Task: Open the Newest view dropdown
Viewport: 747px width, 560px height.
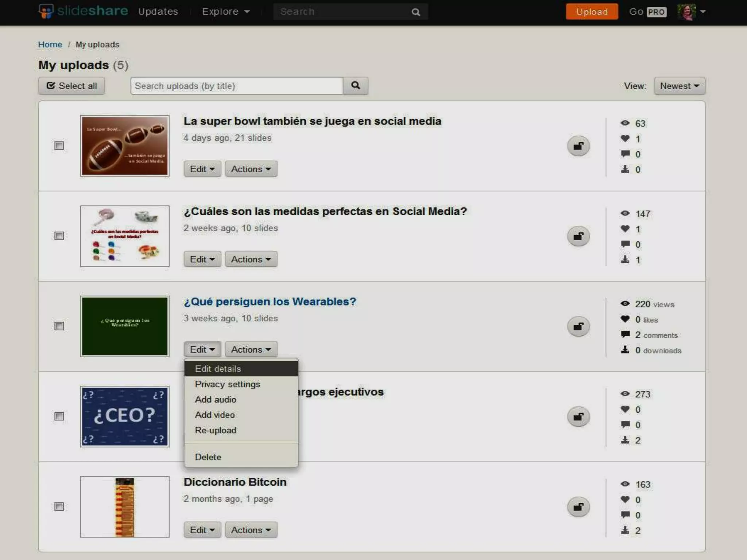Action: 679,86
